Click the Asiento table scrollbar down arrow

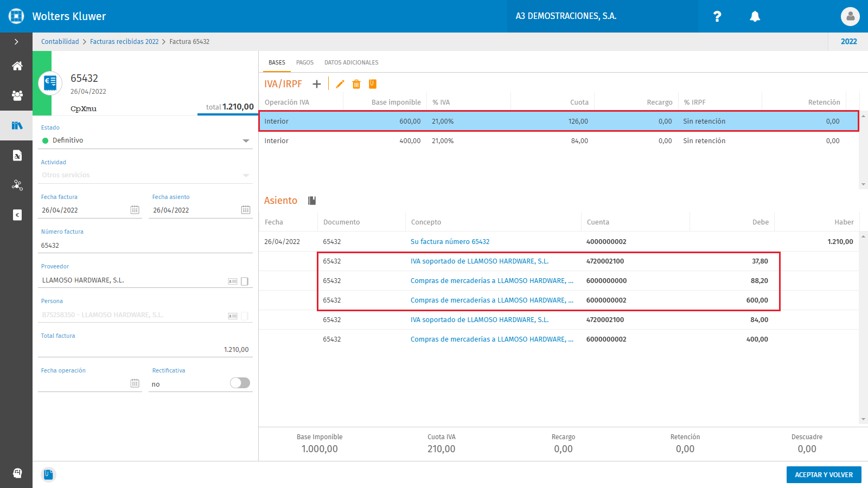[x=863, y=419]
